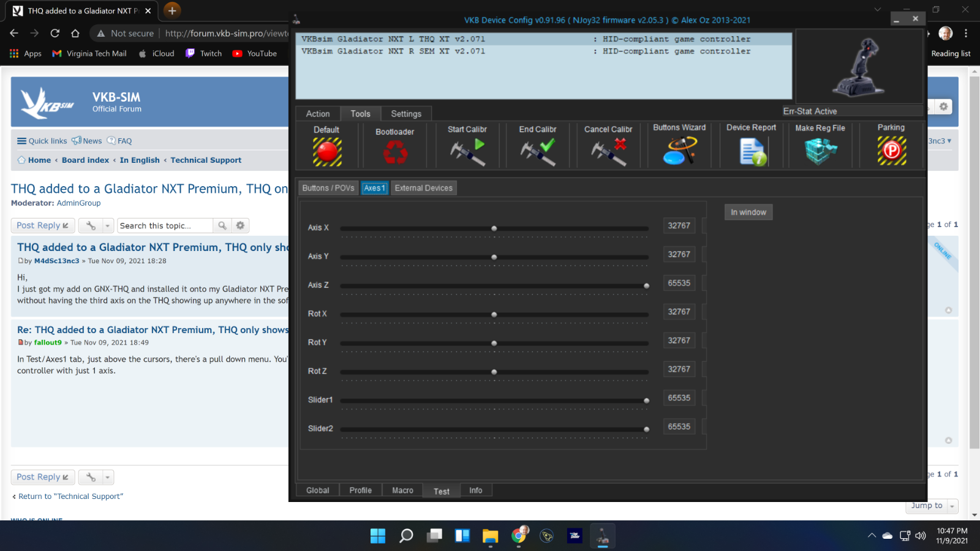Click the Default red button icon
980x551 pixels.
[x=327, y=152]
